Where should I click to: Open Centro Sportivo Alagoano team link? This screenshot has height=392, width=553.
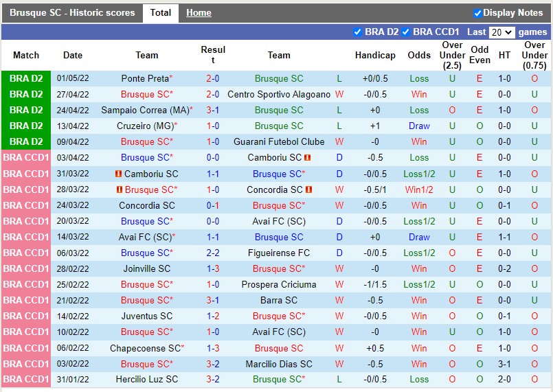(279, 95)
